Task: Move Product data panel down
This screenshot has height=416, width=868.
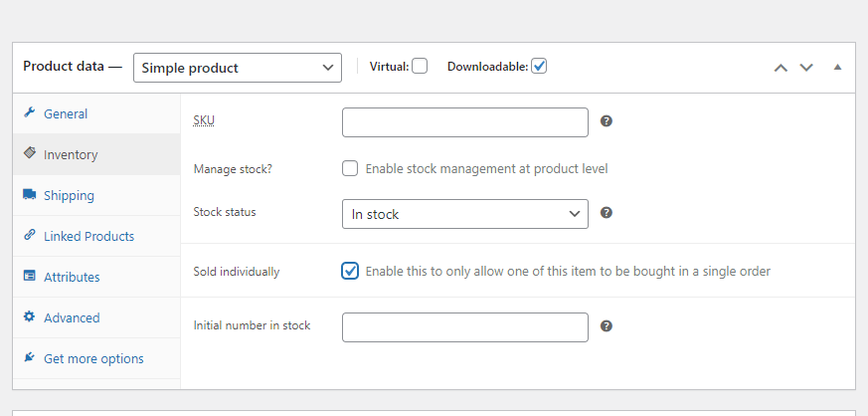Action: (806, 68)
